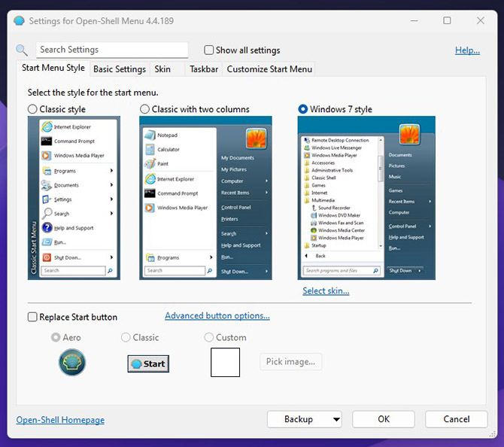Open the Select skin... link
Screen dimensions: 504x447
pyautogui.click(x=326, y=291)
